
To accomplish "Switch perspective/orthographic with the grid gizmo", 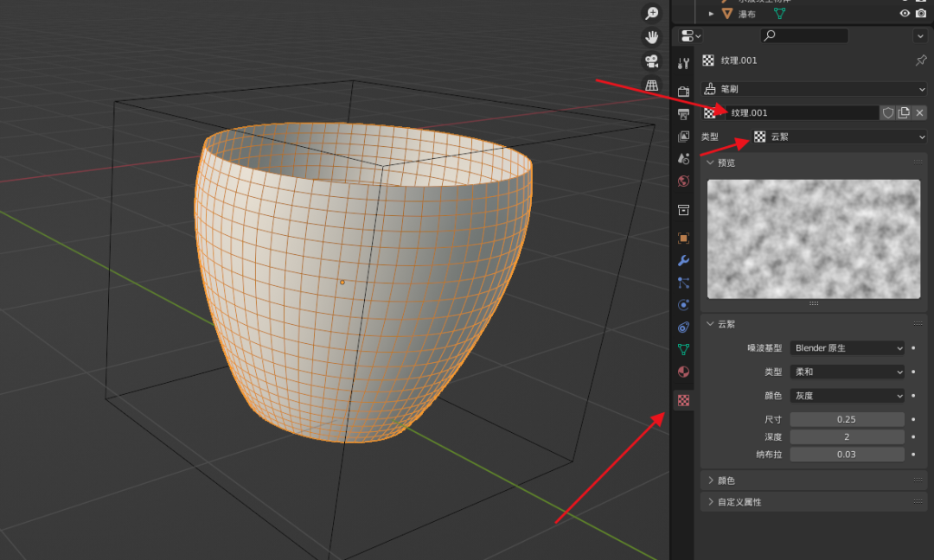I will coord(652,85).
